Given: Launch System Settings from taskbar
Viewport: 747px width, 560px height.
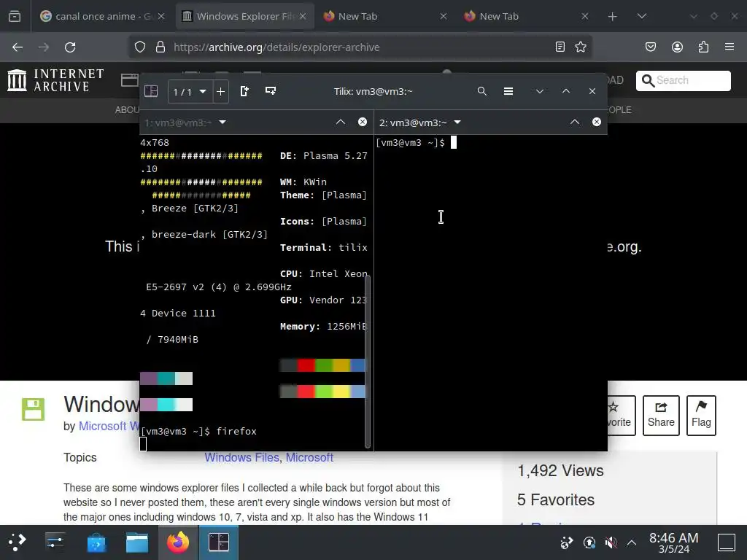Looking at the screenshot, I should [55, 542].
